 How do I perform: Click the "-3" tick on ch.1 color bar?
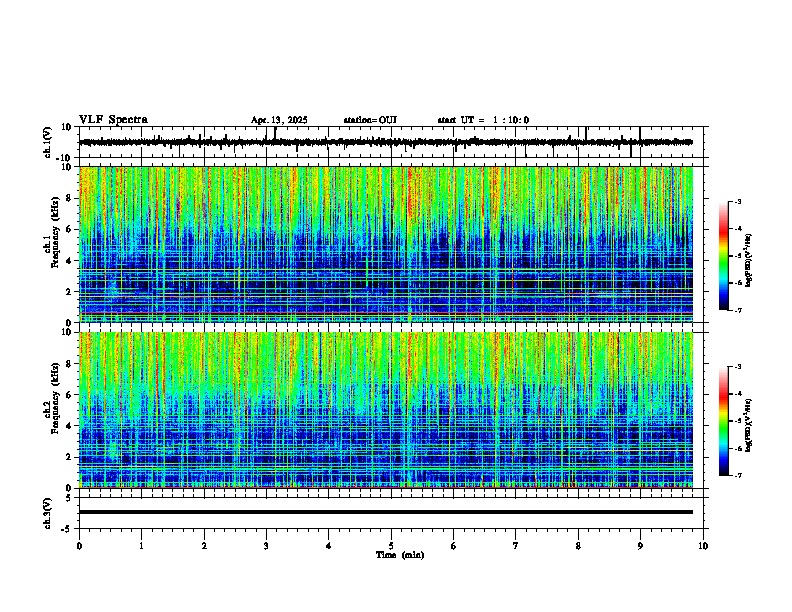tap(737, 202)
